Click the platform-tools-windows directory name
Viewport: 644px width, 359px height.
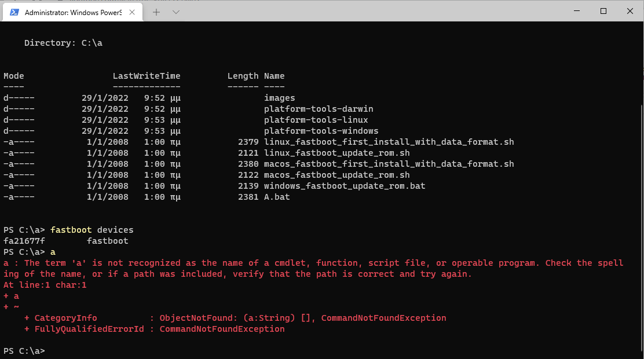(x=321, y=131)
